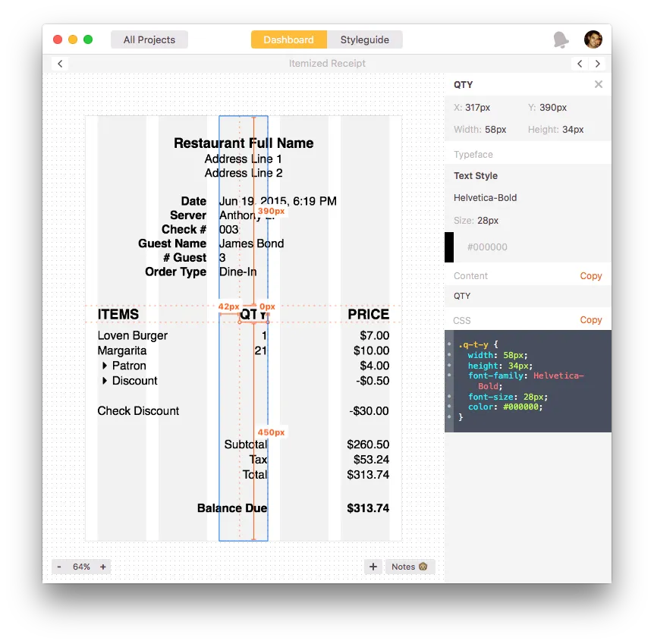Click the #000000 hex color value
The height and width of the screenshot is (644, 654).
[487, 247]
